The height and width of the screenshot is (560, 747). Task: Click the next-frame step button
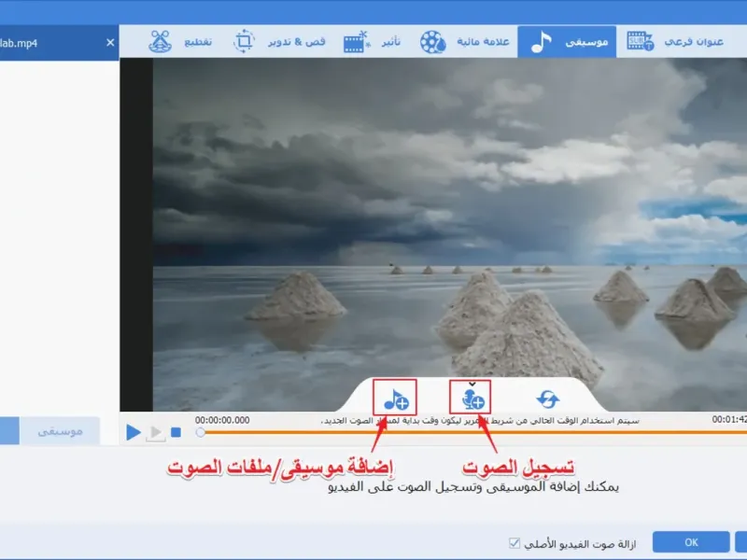[155, 432]
